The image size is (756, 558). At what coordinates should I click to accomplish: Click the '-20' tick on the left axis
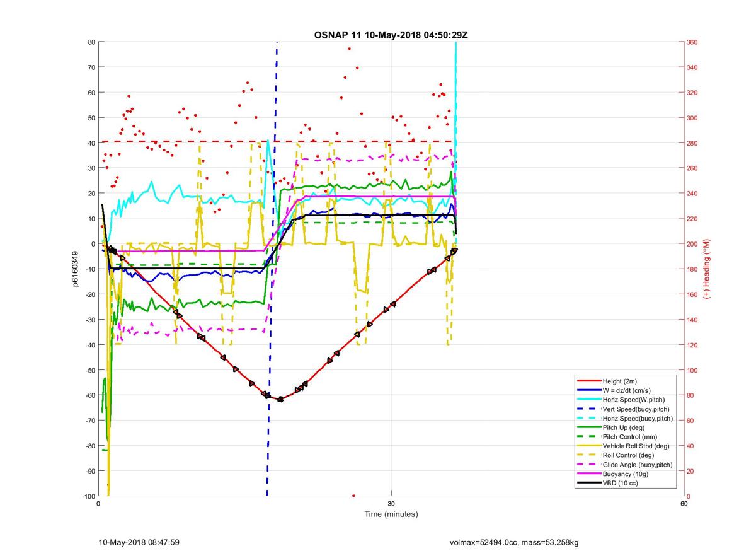(89, 294)
